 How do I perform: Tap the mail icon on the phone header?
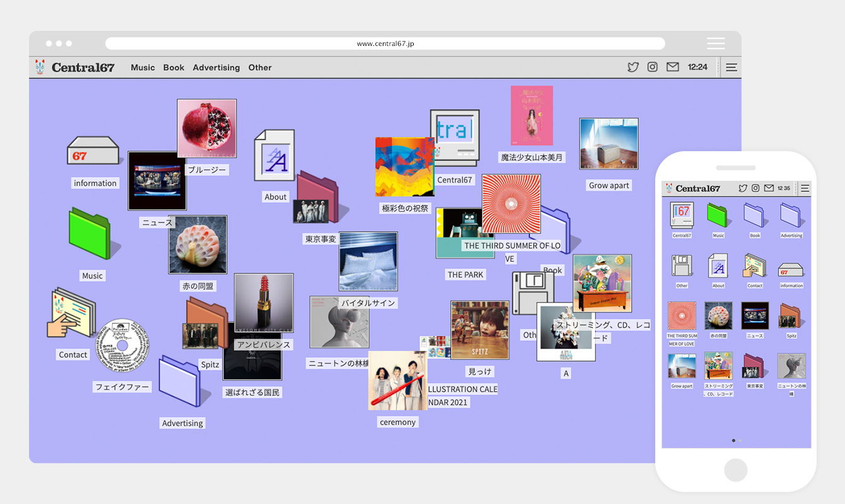769,188
